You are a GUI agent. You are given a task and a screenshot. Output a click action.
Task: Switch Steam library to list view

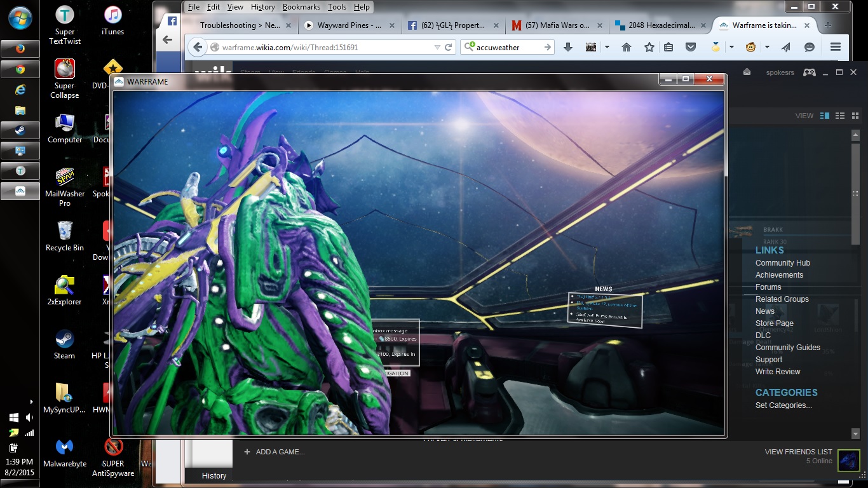point(840,116)
